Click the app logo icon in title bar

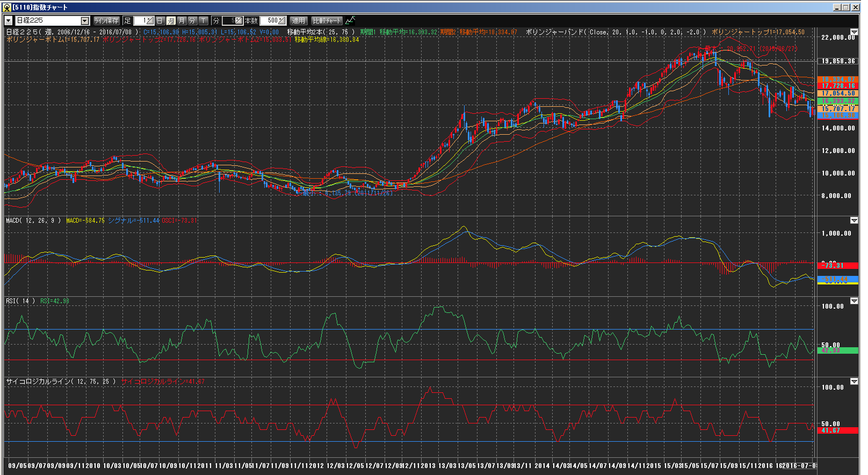(x=7, y=8)
